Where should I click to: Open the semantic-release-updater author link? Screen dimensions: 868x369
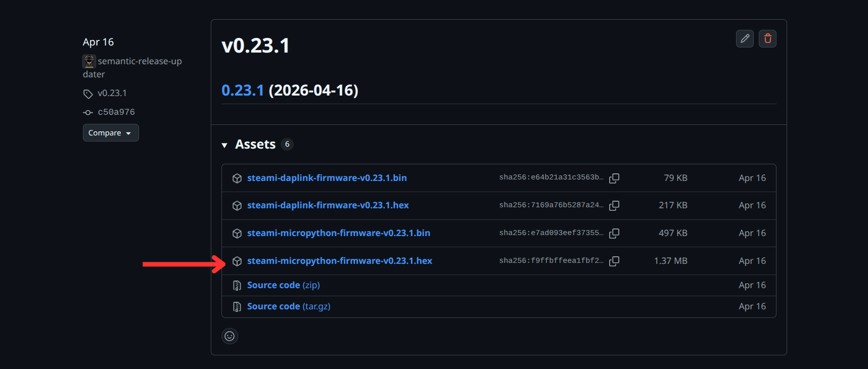(132, 67)
